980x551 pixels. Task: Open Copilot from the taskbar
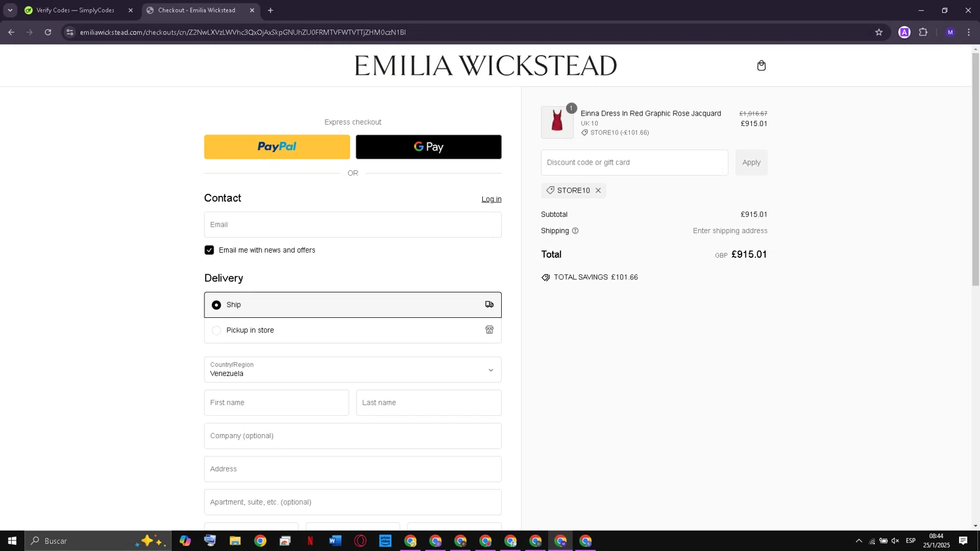[x=185, y=541]
